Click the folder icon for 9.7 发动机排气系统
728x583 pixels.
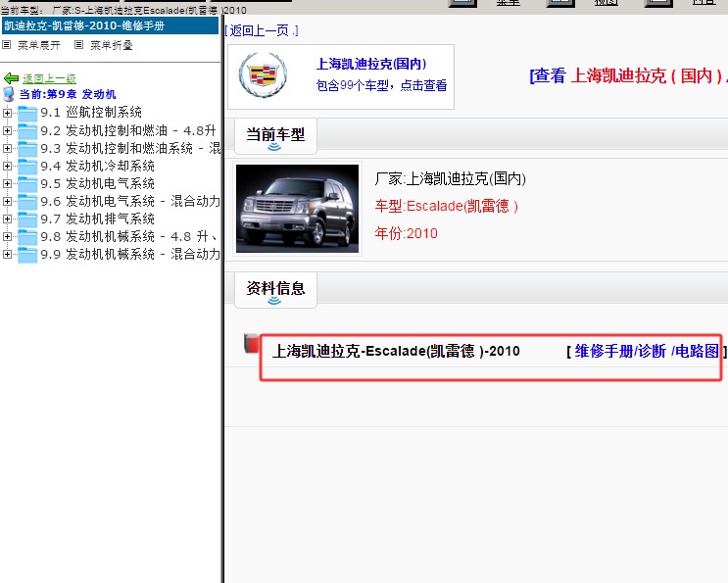pos(27,219)
